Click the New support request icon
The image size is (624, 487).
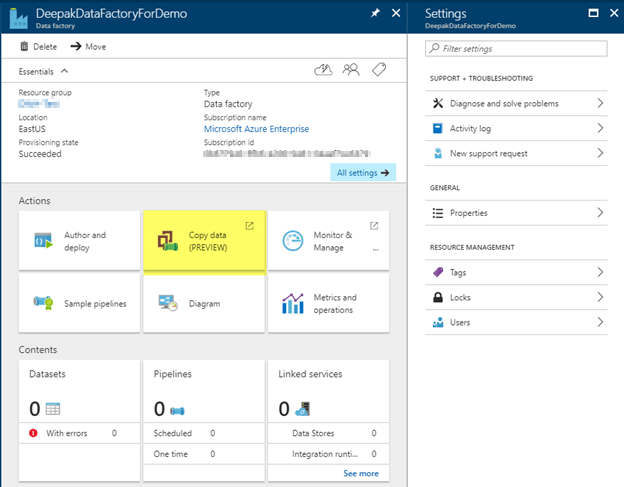coord(438,153)
